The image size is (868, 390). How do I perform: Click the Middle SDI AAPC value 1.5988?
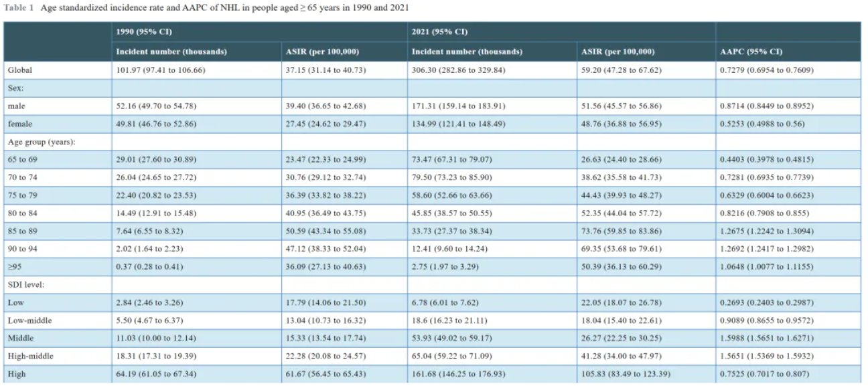pos(765,338)
